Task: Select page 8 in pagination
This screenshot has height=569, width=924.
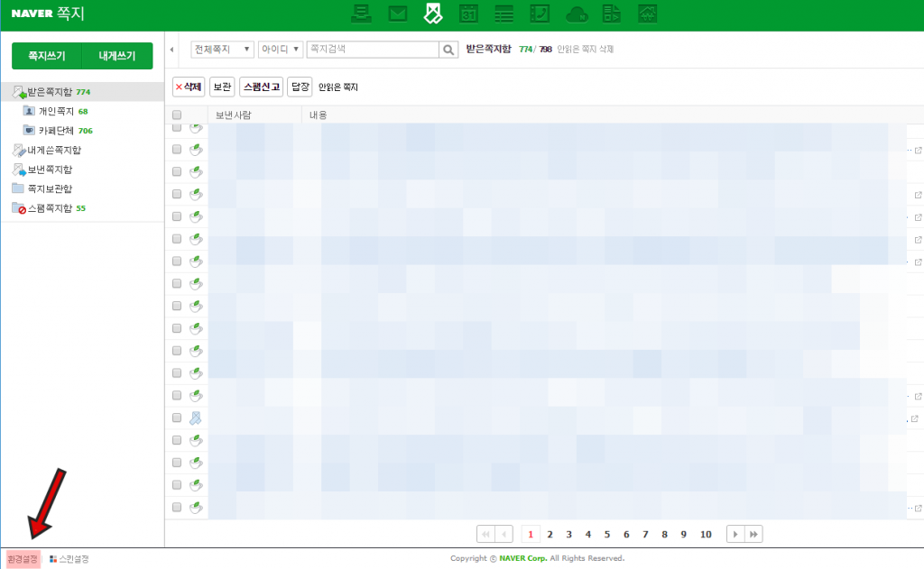Action: [x=665, y=534]
